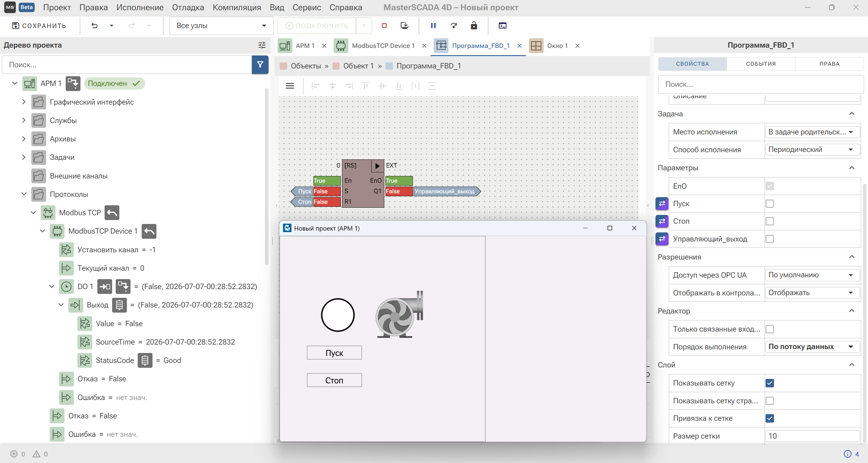This screenshot has height=463, width=868.
Task: Click the distribute vertically icon
Action: coord(432,86)
